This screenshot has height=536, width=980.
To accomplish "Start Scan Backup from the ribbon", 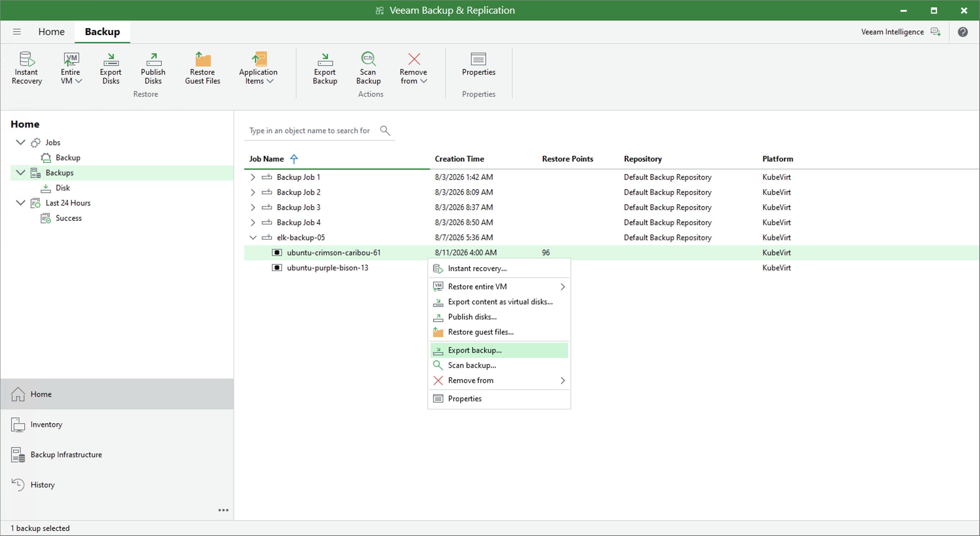I will [368, 68].
